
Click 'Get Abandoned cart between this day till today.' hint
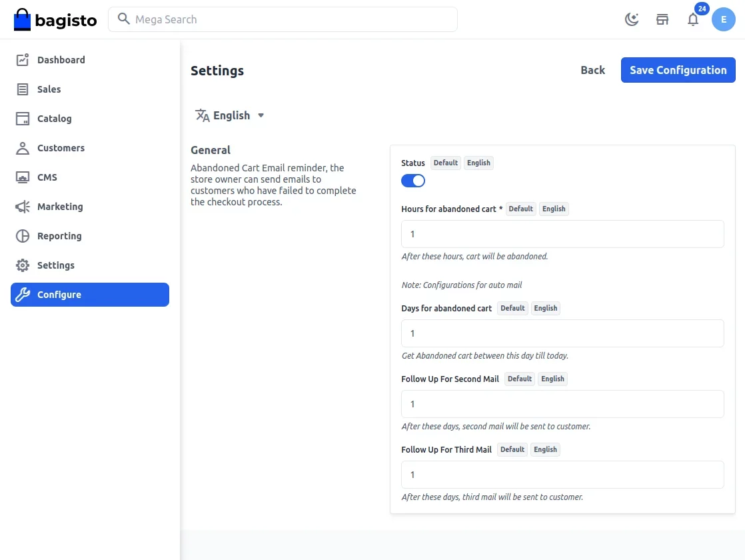(x=484, y=356)
